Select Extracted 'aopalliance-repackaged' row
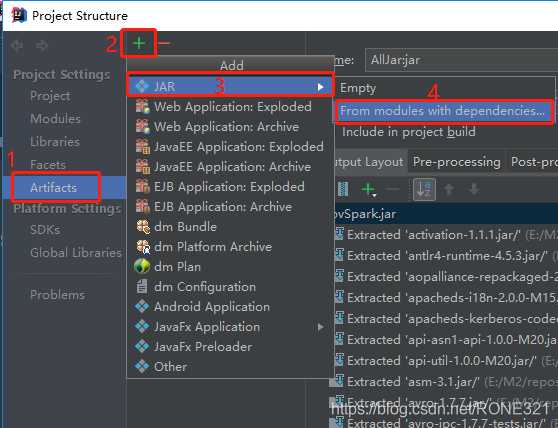Image resolution: width=558 pixels, height=428 pixels. pos(446,277)
